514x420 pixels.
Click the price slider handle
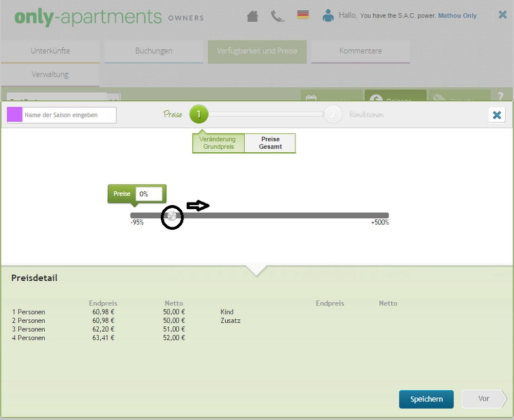pyautogui.click(x=173, y=216)
